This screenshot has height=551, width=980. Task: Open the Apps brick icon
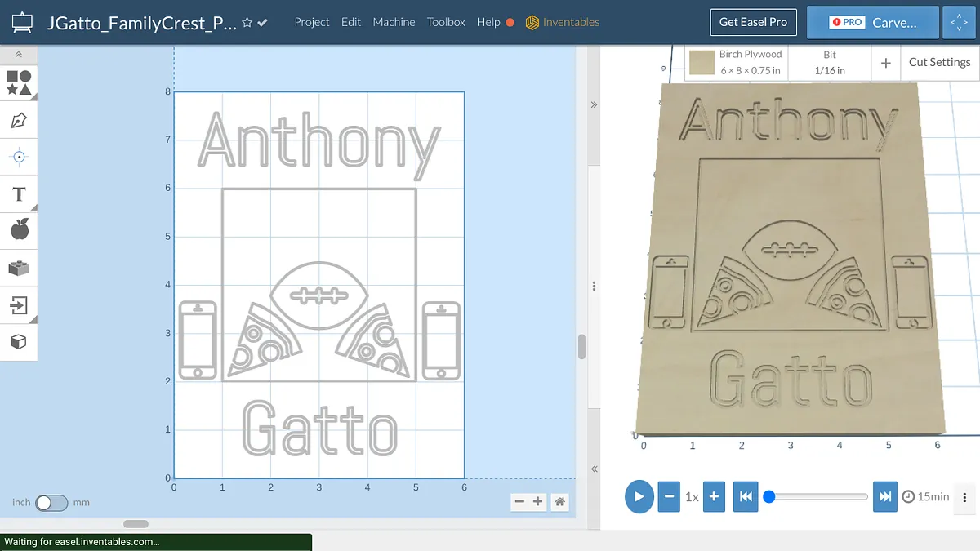point(19,268)
